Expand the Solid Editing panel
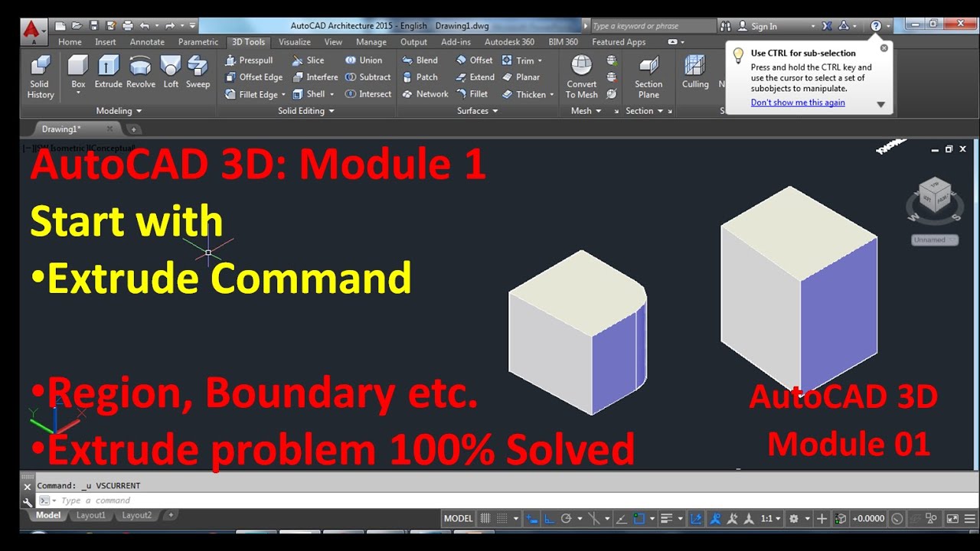 pos(306,111)
